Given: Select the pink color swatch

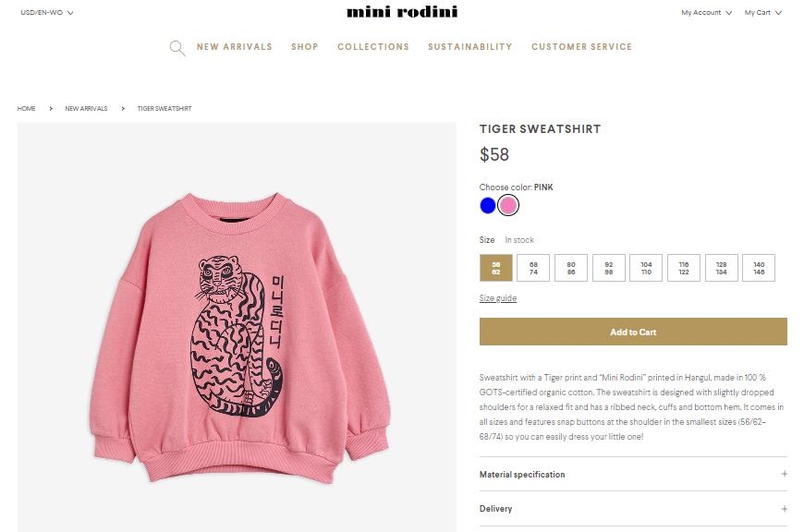Looking at the screenshot, I should click(508, 205).
